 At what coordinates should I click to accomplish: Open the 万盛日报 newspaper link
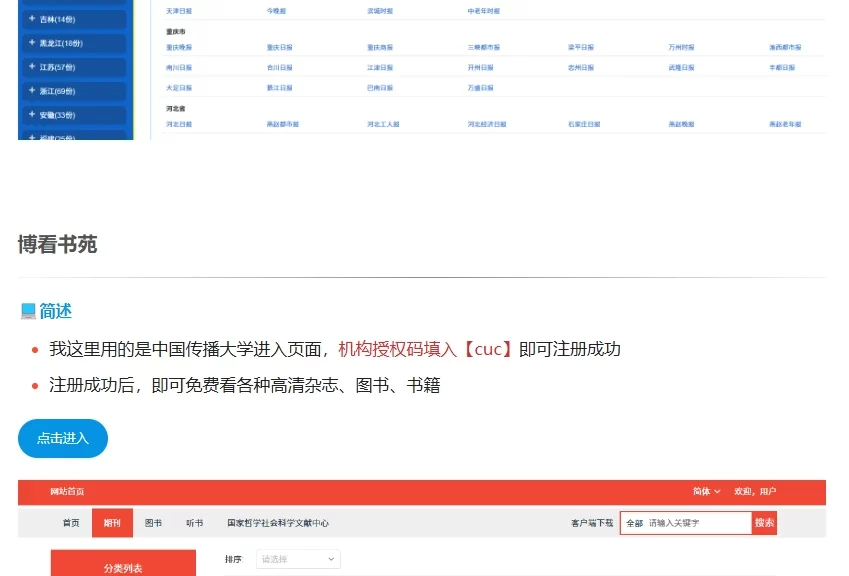click(x=481, y=88)
